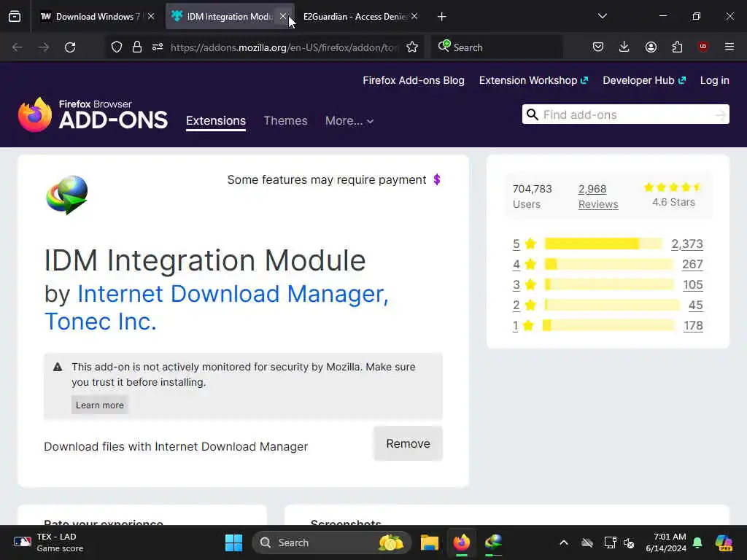
Task: Click the muted volume tray icon
Action: pyautogui.click(x=629, y=542)
